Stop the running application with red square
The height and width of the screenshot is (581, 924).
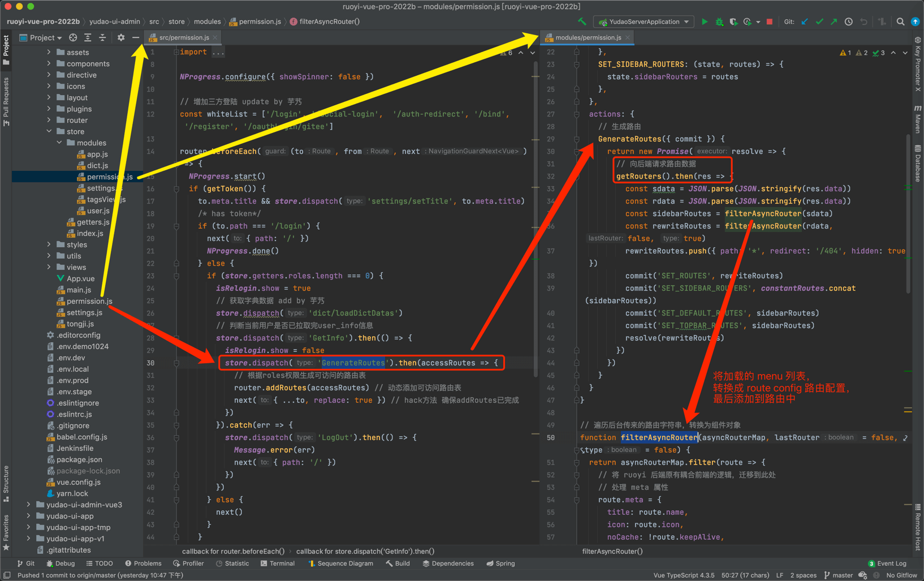tap(769, 22)
